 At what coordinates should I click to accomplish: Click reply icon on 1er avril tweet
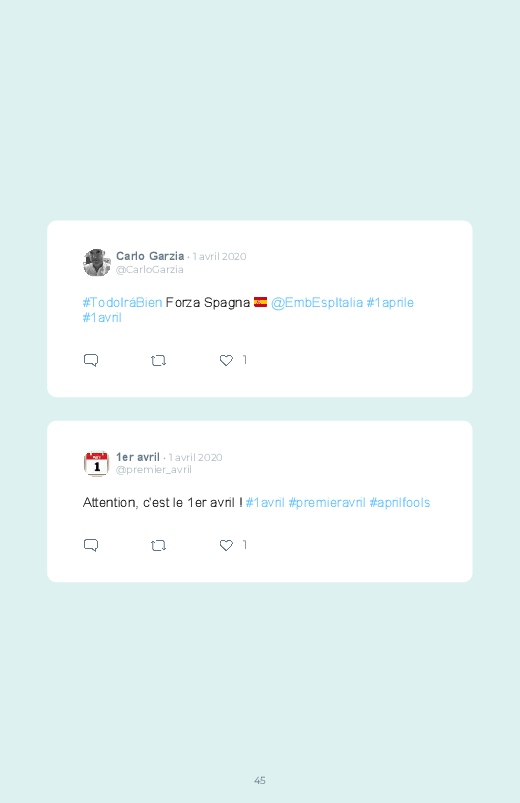[x=91, y=545]
